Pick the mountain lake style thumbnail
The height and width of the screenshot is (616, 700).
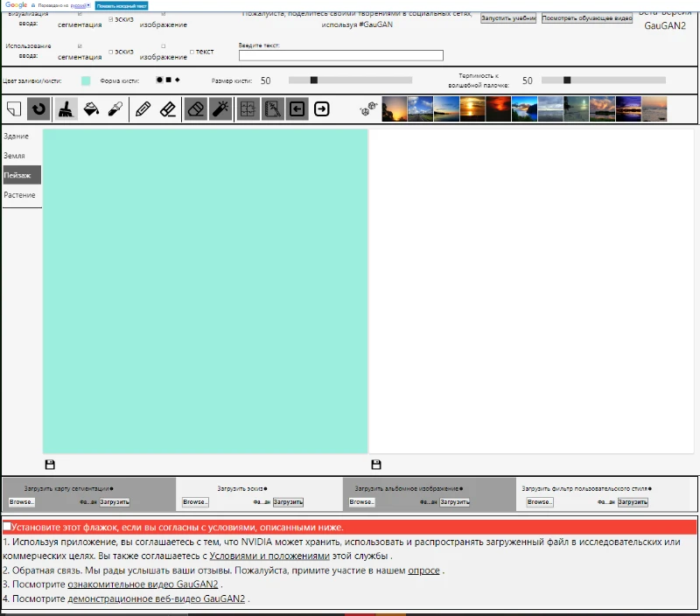pyautogui.click(x=524, y=108)
